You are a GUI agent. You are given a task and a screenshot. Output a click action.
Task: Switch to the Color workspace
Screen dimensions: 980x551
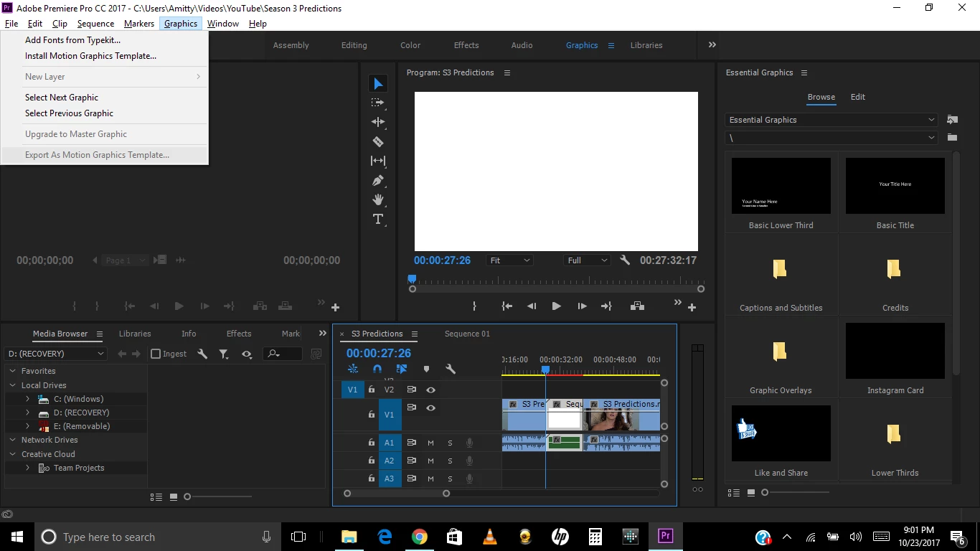[410, 45]
